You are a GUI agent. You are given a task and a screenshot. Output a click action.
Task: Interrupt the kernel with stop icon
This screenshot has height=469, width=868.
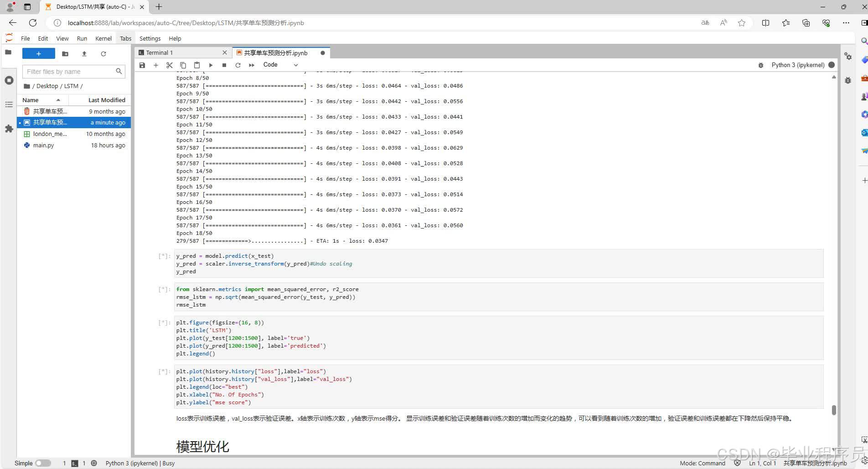pos(224,65)
